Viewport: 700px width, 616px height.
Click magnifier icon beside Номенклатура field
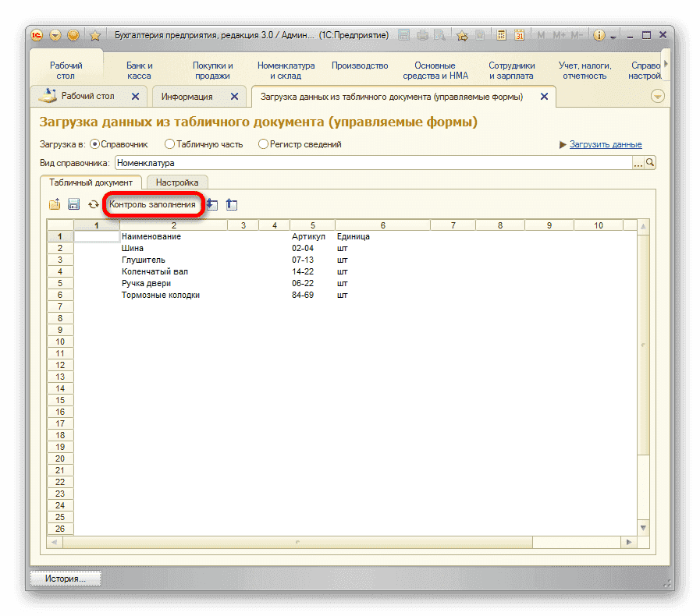pyautogui.click(x=649, y=163)
